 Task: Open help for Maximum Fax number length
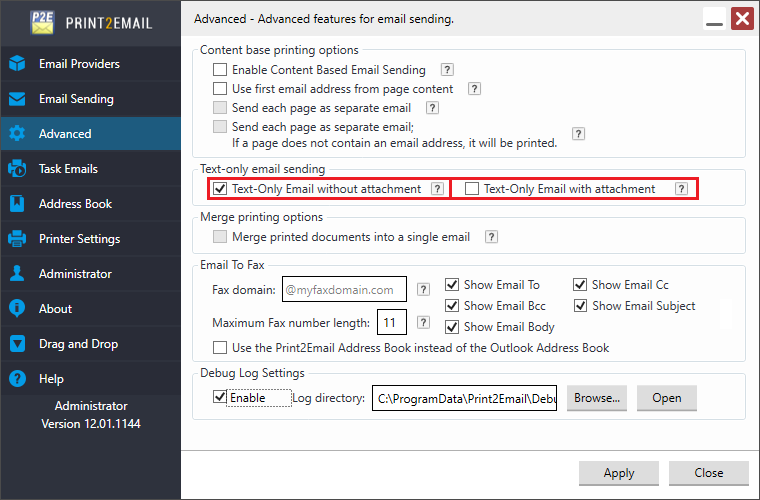pyautogui.click(x=423, y=322)
